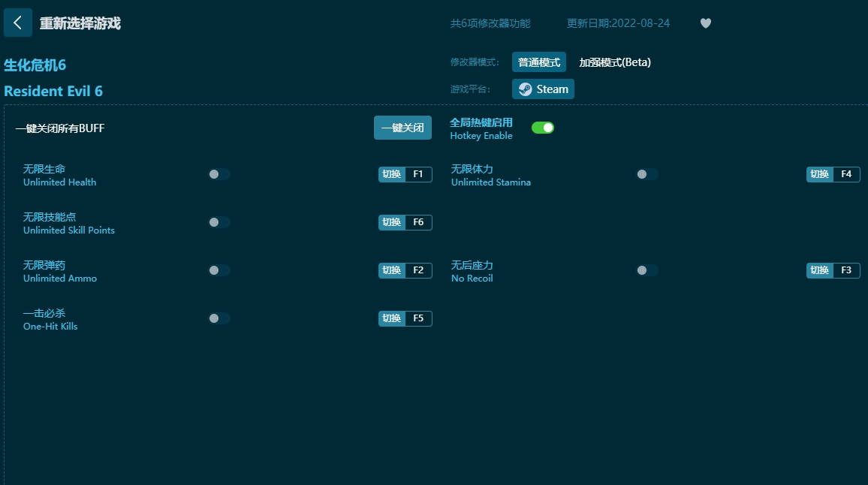Favorite this trainer via the heart icon
868x485 pixels.
(705, 23)
